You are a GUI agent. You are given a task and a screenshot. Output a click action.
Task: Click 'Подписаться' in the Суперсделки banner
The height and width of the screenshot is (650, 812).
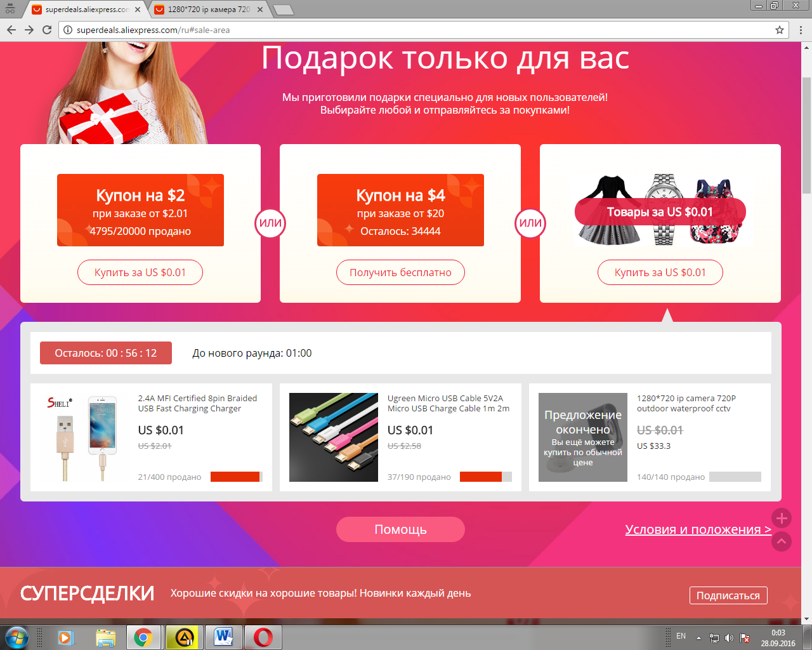click(728, 595)
